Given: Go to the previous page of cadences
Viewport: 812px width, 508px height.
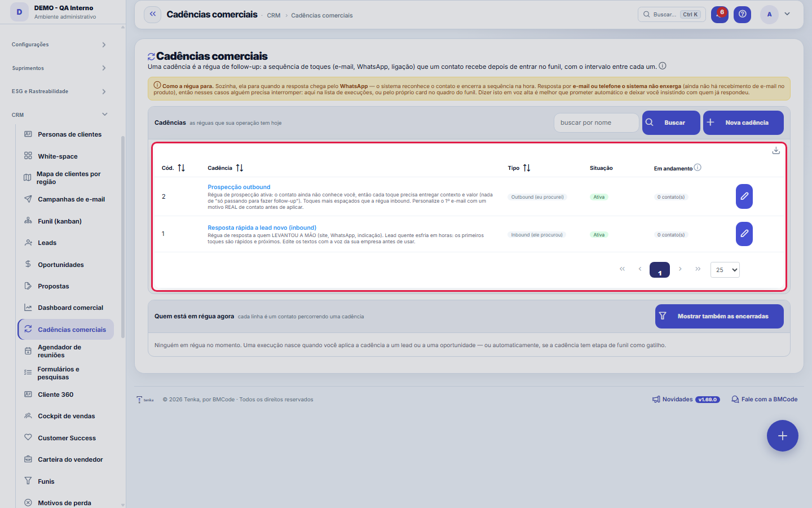Looking at the screenshot, I should coord(640,269).
